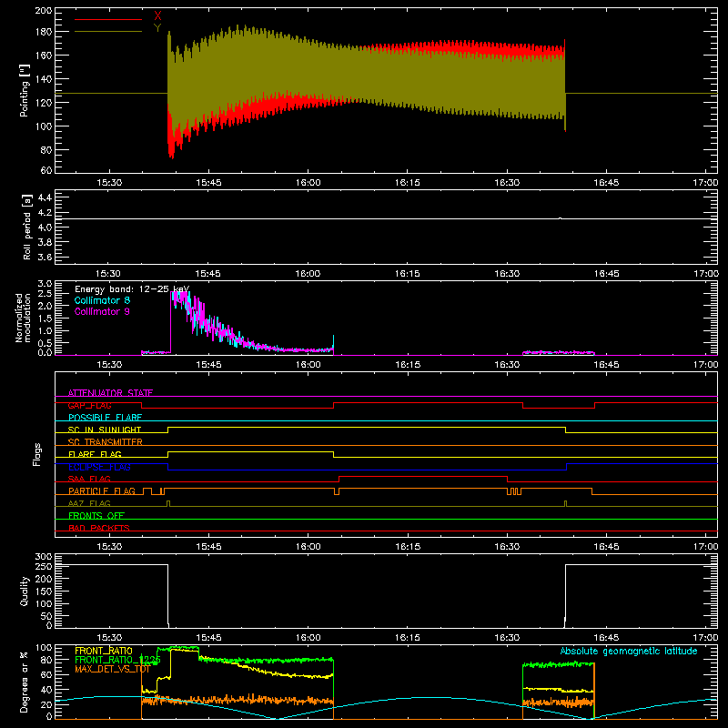
Task: Click the BAD_PACKETS flag label
Action: 99,528
